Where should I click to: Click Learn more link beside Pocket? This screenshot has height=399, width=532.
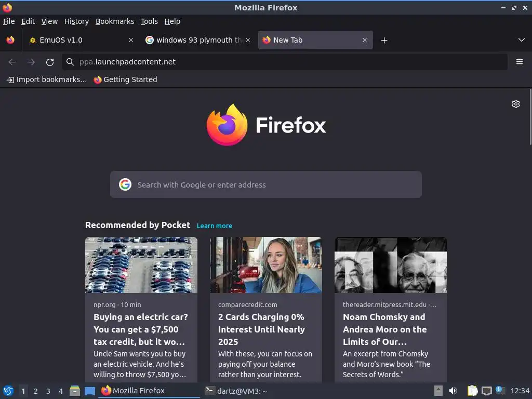tap(215, 225)
